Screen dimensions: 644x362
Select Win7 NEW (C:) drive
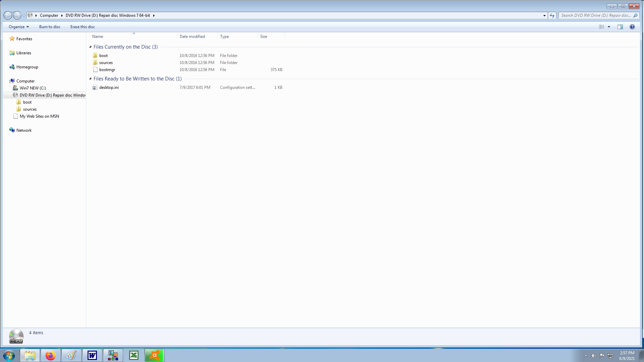(33, 88)
